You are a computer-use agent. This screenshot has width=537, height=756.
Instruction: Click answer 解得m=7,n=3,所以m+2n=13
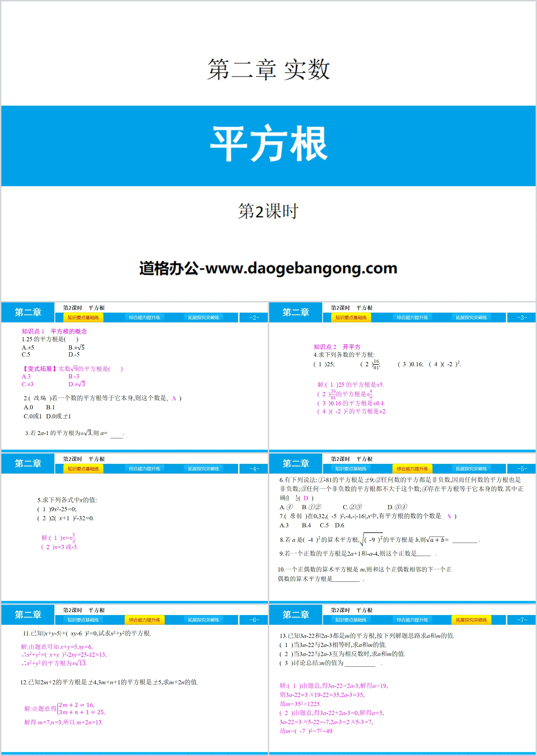click(64, 722)
